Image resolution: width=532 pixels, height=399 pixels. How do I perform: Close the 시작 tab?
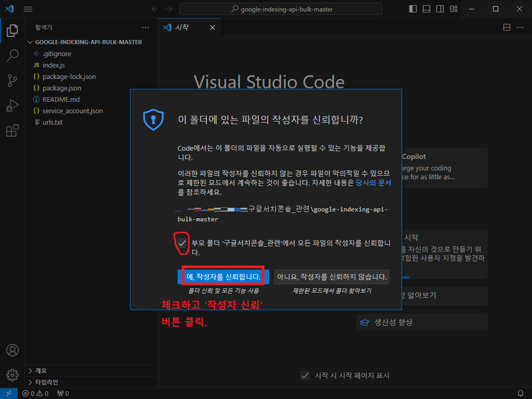pos(212,28)
